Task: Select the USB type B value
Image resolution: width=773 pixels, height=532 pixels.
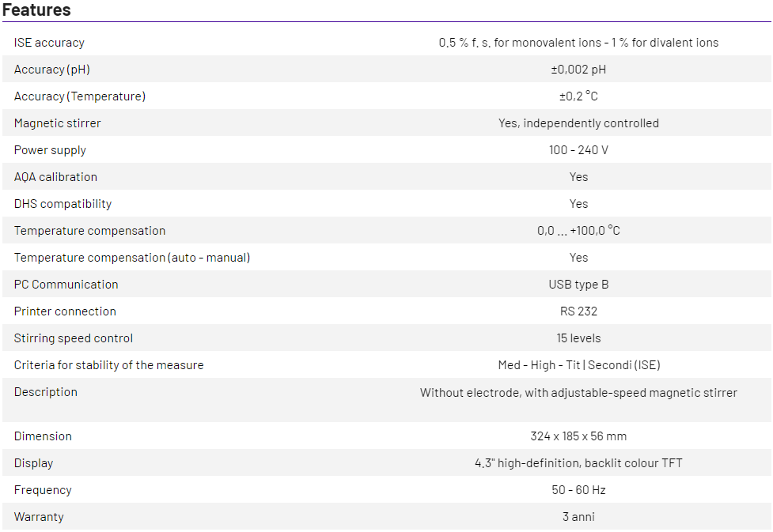Action: [578, 285]
